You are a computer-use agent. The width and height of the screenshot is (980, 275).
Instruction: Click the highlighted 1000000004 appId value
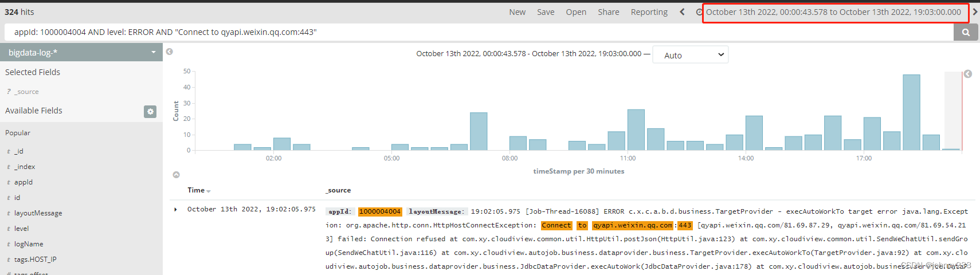tap(380, 211)
